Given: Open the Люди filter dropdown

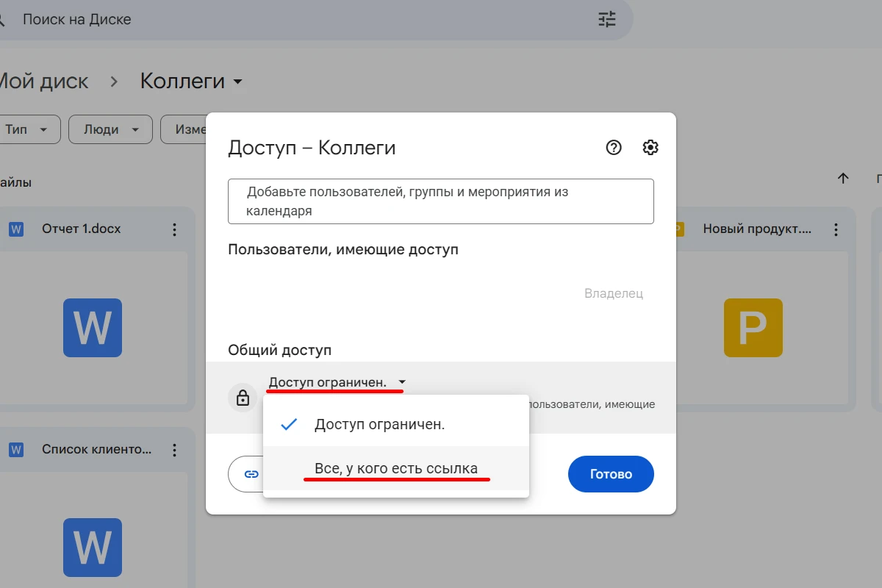Looking at the screenshot, I should 110,129.
